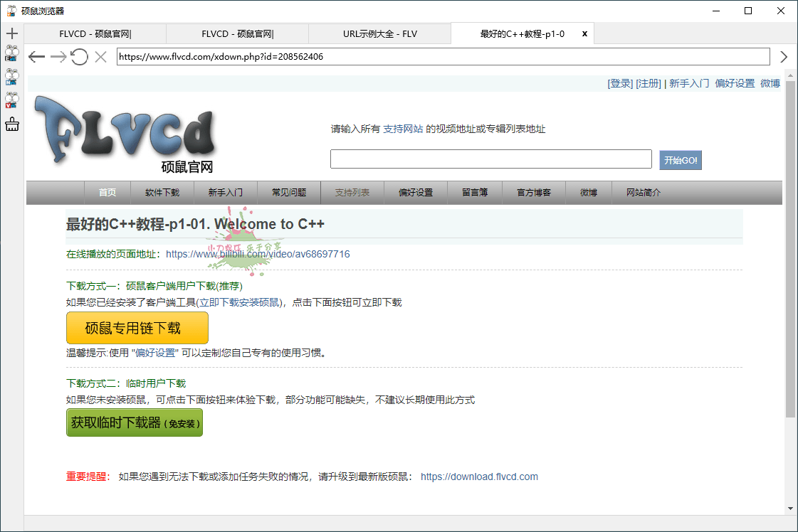Switch to the URL示例大全 tab
The image size is (798, 532).
[379, 33]
